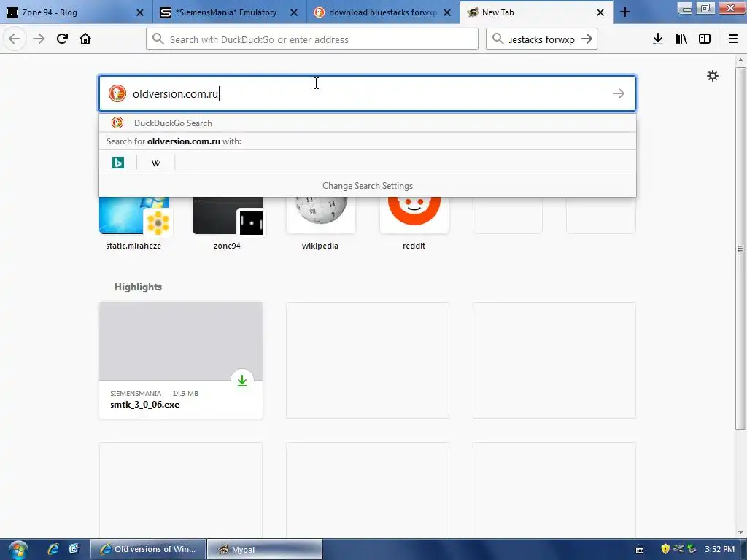Go back with the back arrow

(x=15, y=39)
